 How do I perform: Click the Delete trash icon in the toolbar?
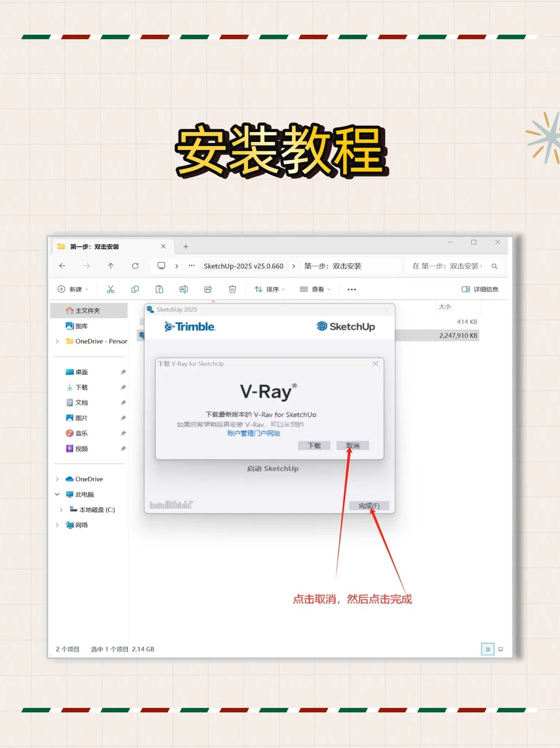click(x=233, y=289)
